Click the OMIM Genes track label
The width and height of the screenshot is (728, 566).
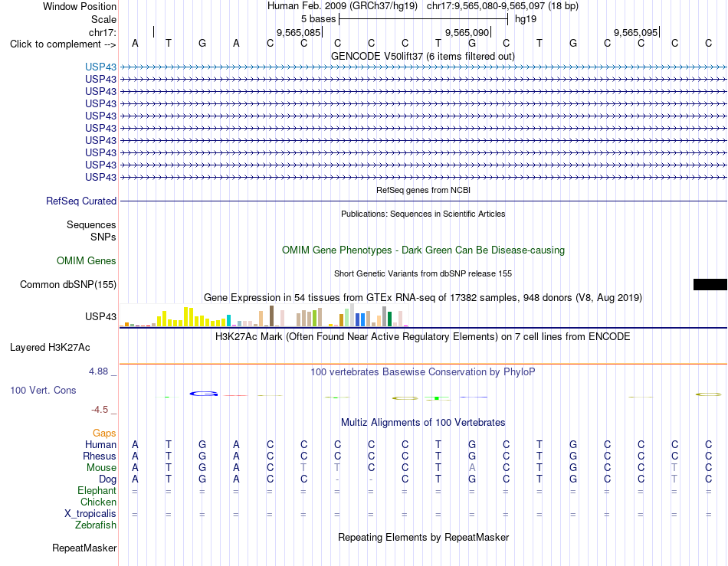tap(87, 260)
